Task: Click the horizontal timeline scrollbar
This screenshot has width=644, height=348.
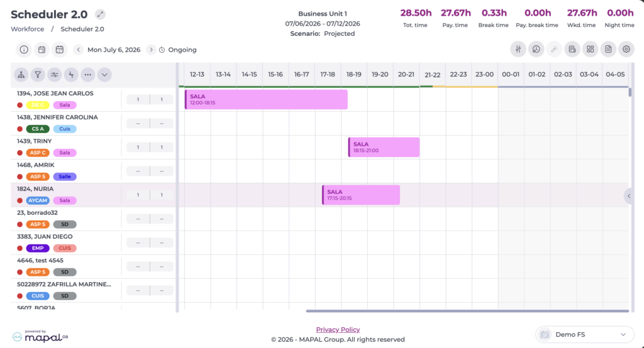Action: (467, 311)
